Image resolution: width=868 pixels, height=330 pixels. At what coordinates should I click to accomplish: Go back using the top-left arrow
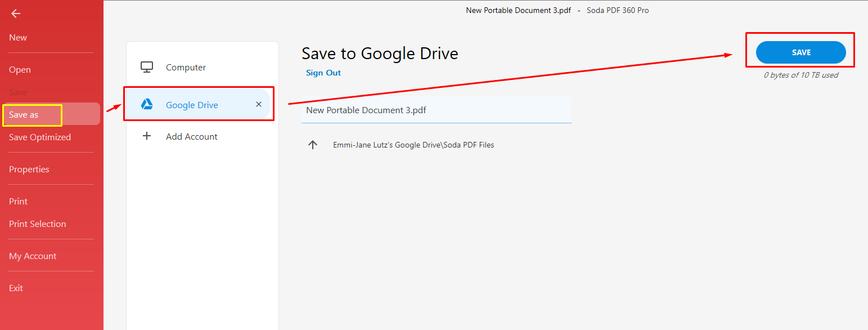[x=16, y=14]
